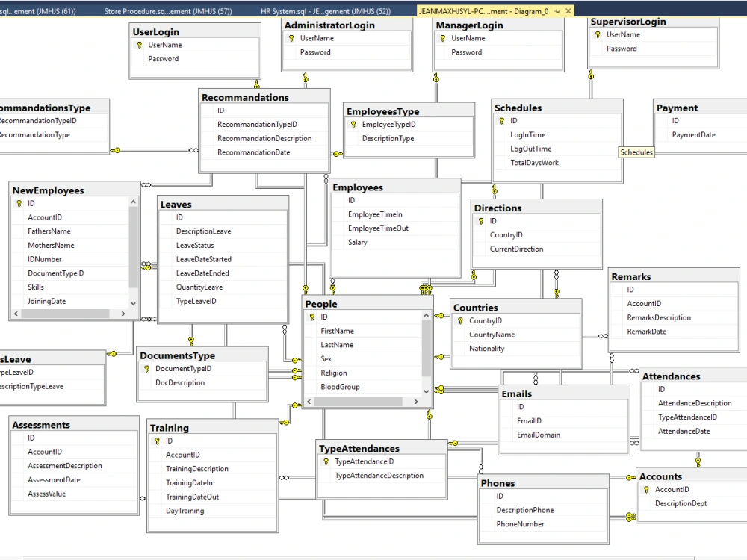
Task: Click the Schedules relationship label near Schedules table
Action: 636,152
